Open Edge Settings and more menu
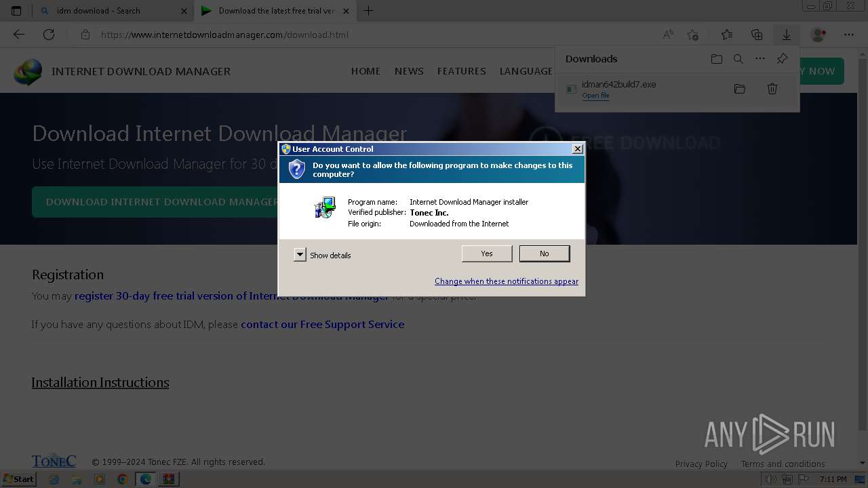The height and width of the screenshot is (488, 868). 849,35
